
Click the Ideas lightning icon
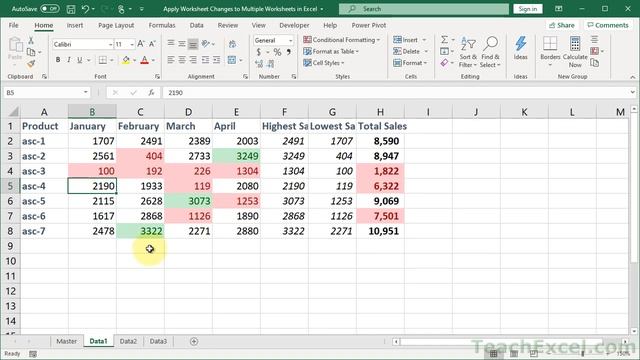tap(520, 48)
